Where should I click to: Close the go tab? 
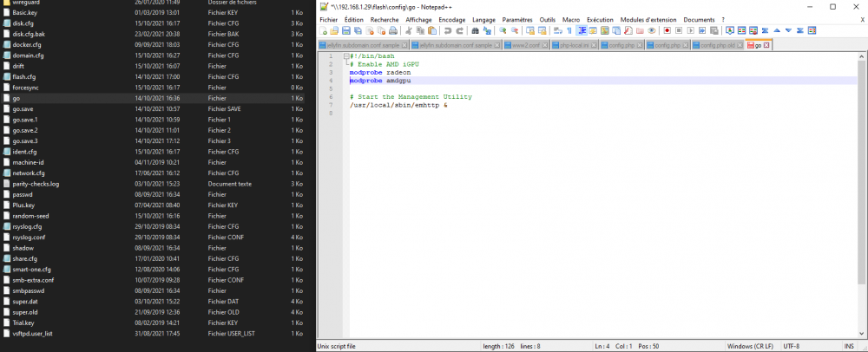click(x=766, y=45)
